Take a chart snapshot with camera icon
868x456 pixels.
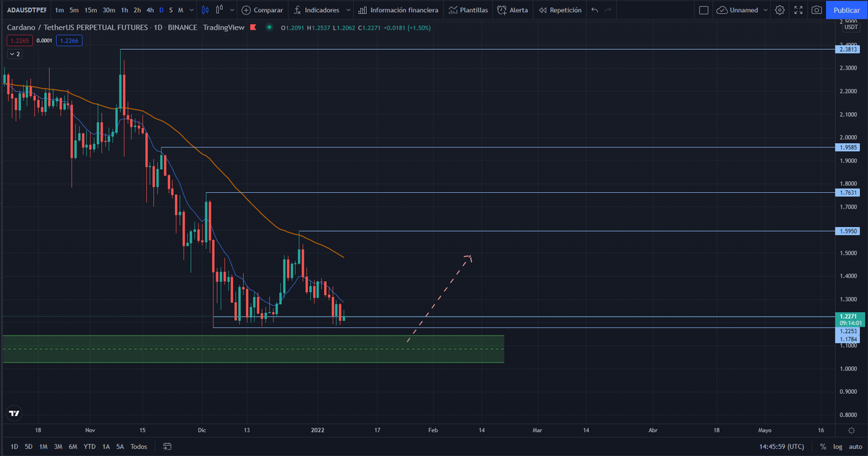pos(816,10)
